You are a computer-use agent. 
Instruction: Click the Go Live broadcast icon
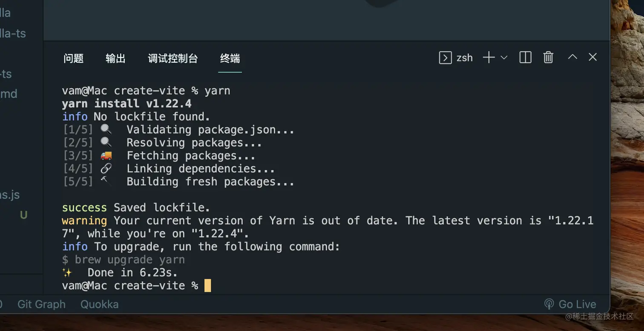click(549, 304)
